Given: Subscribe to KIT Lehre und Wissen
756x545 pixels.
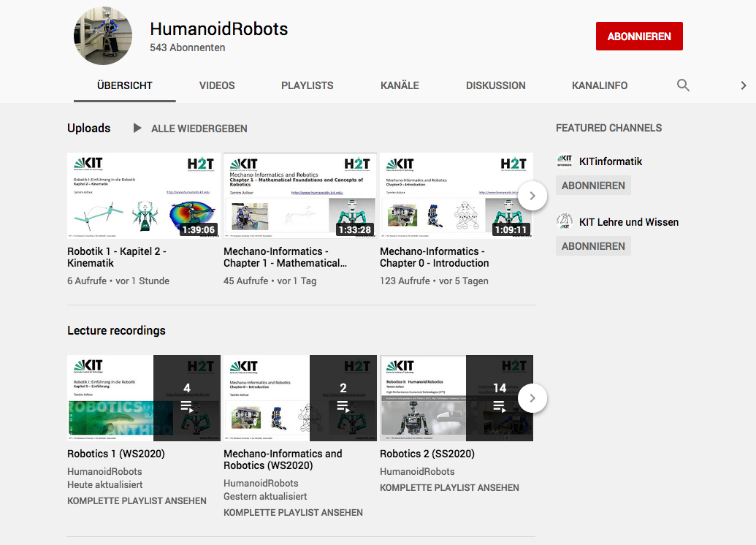Looking at the screenshot, I should point(593,246).
